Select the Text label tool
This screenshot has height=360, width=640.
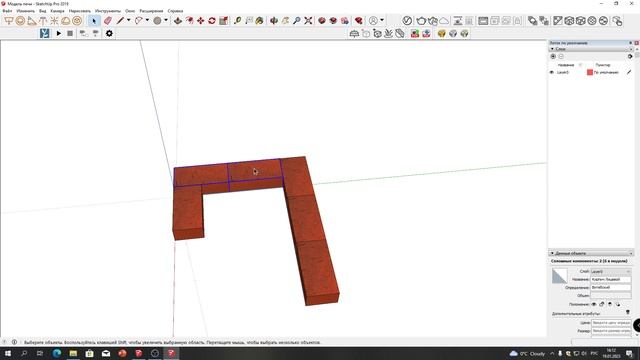pos(249,20)
